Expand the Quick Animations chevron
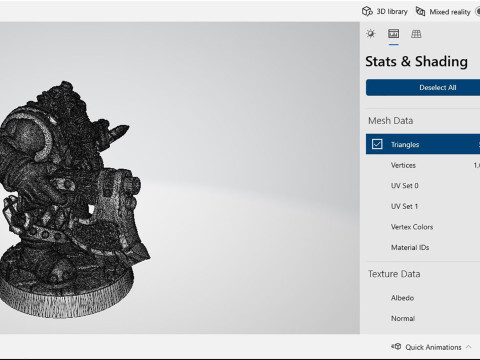 469,347
